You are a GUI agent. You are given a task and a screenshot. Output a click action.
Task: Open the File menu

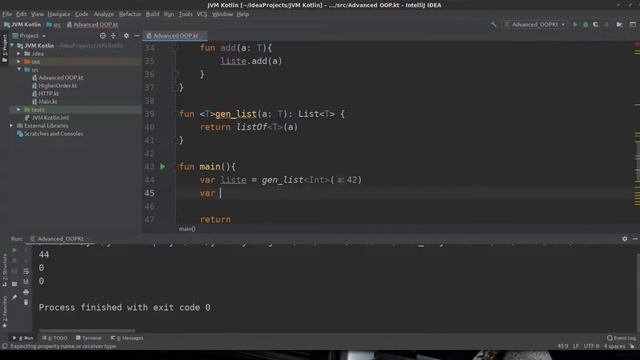pos(7,14)
